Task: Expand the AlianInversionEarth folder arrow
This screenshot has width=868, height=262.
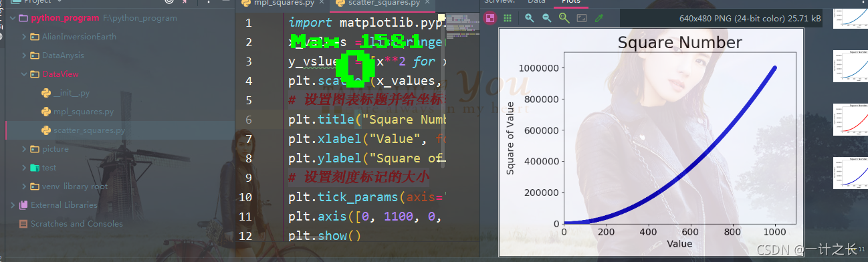Action: (25, 37)
